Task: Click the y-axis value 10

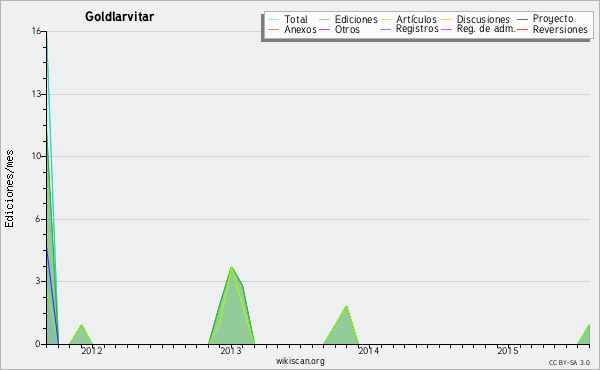Action: [x=36, y=156]
